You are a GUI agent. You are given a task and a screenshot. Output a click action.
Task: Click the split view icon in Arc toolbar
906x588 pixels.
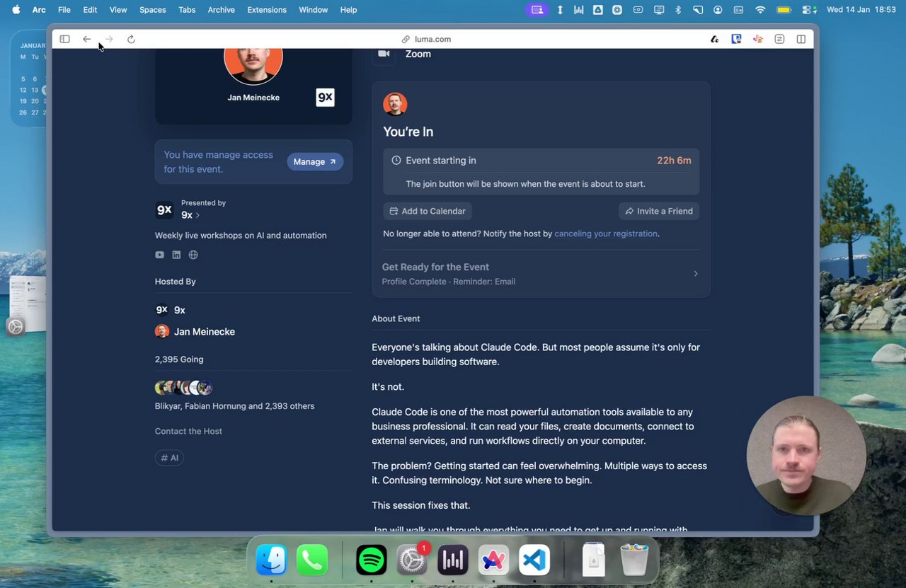point(801,39)
